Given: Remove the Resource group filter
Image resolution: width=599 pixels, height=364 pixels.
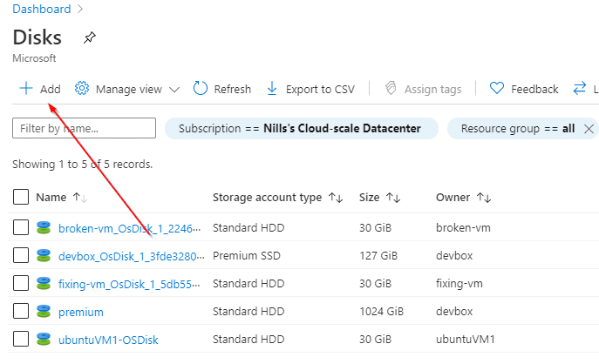Looking at the screenshot, I should pos(589,129).
